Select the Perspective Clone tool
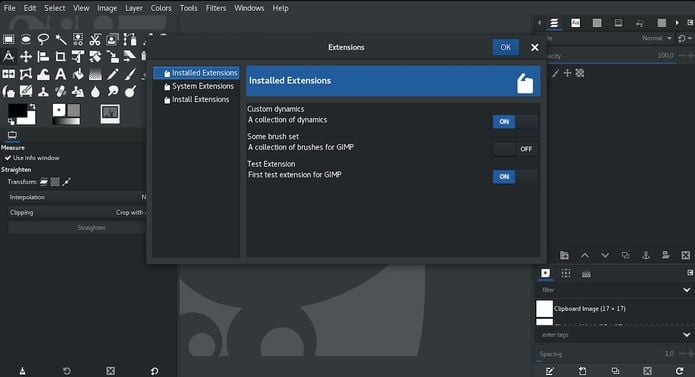The image size is (695, 377). click(78, 92)
